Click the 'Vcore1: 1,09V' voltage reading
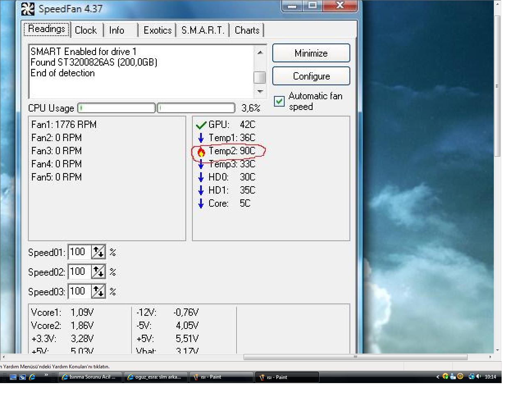The image size is (525, 420). (62, 313)
